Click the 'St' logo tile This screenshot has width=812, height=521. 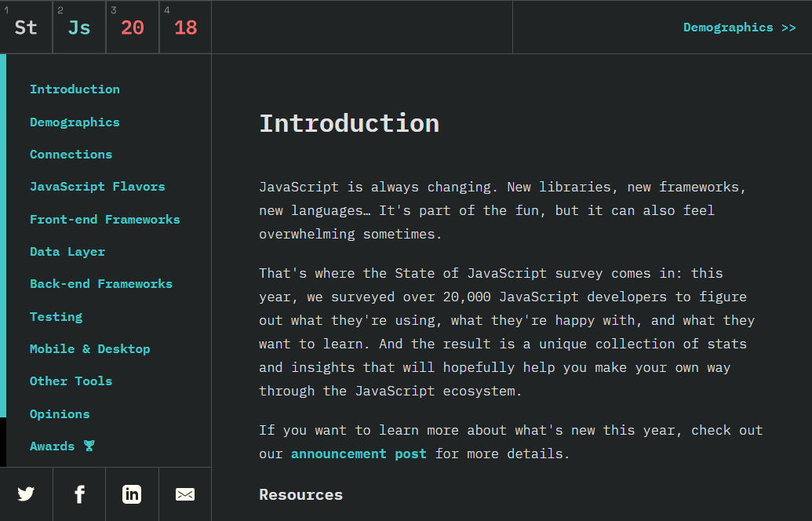26,27
